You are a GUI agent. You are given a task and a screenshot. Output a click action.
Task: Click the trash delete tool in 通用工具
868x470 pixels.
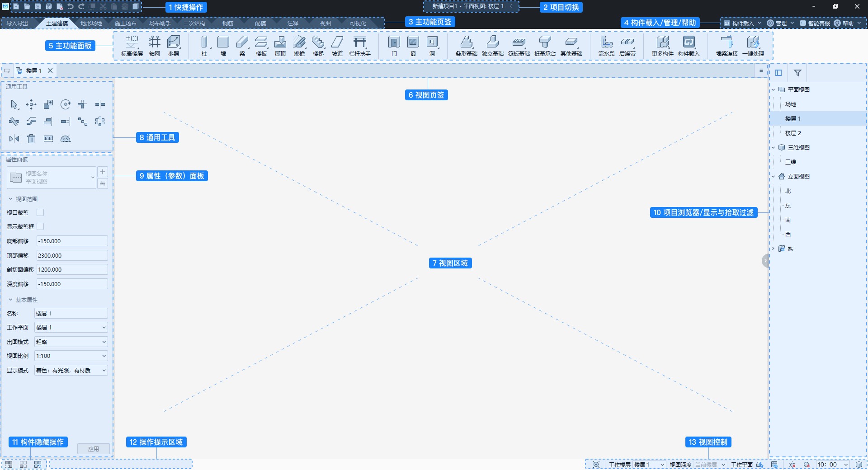coord(31,139)
